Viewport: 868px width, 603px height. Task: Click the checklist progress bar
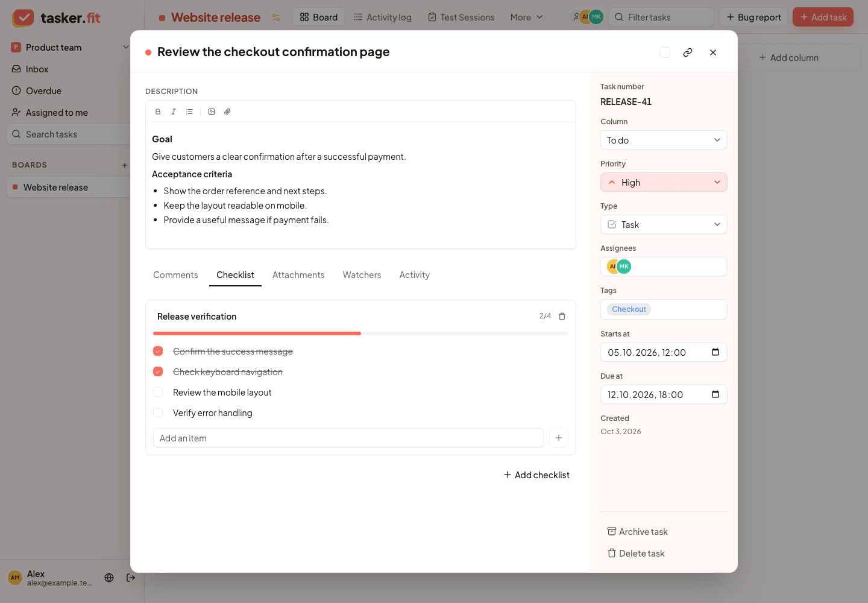(x=360, y=333)
